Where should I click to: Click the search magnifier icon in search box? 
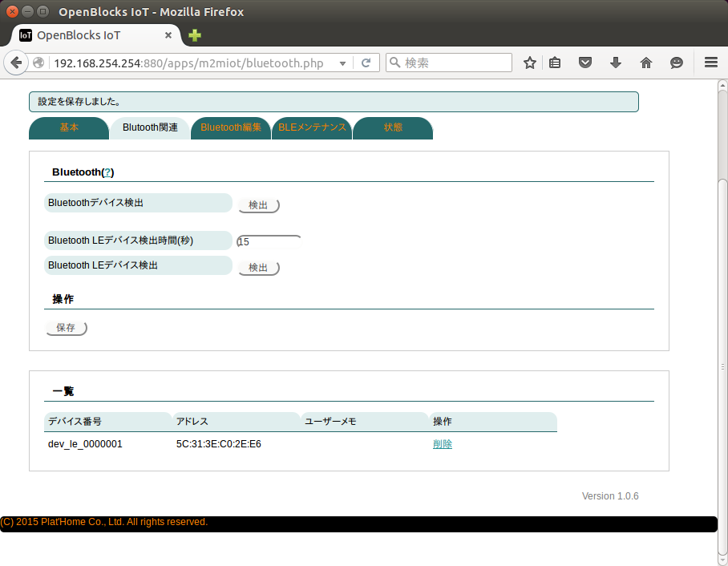pyautogui.click(x=394, y=63)
